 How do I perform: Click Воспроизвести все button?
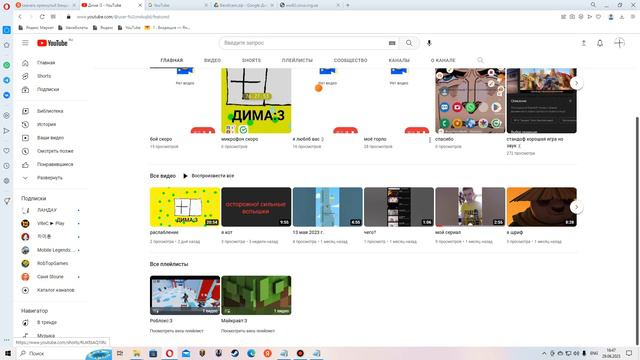point(208,176)
